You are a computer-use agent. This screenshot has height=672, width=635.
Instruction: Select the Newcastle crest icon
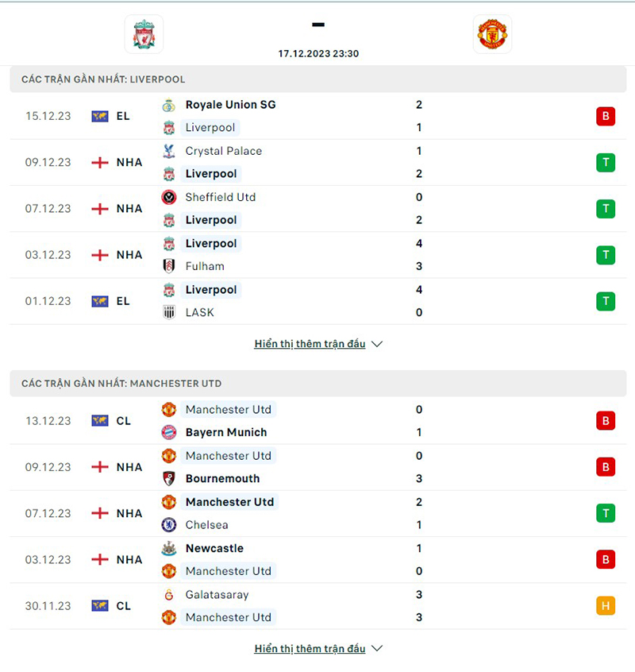click(x=168, y=548)
